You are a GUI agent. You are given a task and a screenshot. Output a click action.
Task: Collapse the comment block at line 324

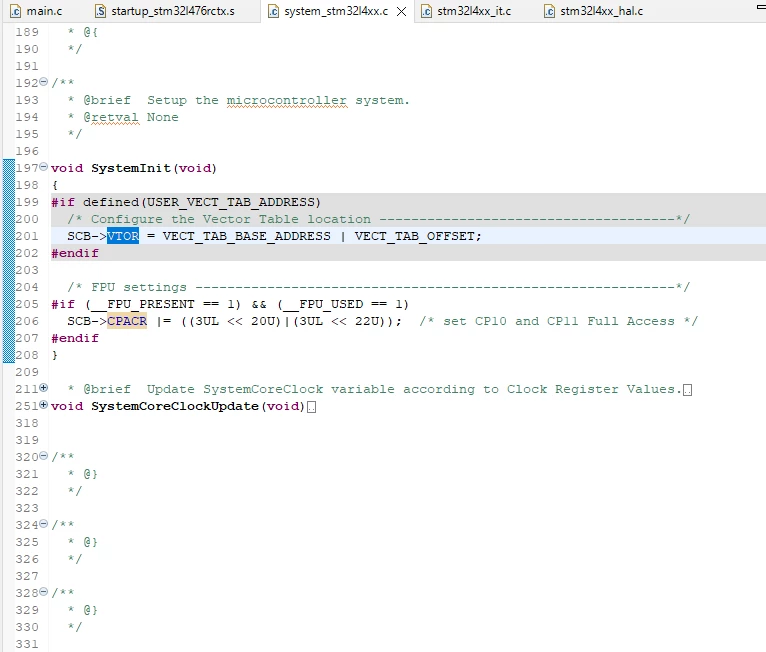[x=43, y=524]
